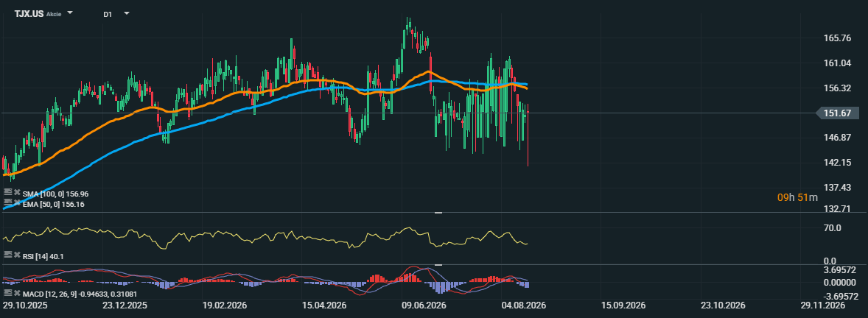Click the 09h 51m candle countdown timer
The width and height of the screenshot is (868, 318).
(798, 197)
